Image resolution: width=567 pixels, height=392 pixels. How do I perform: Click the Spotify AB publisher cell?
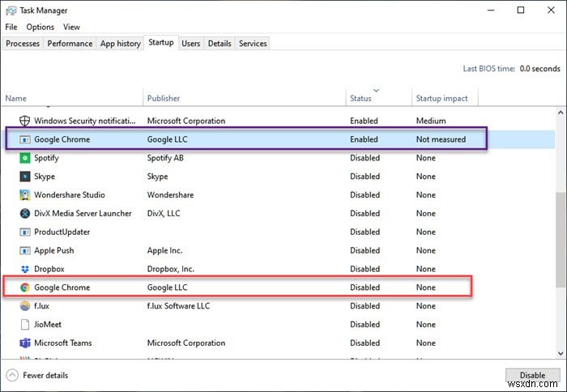coord(165,158)
